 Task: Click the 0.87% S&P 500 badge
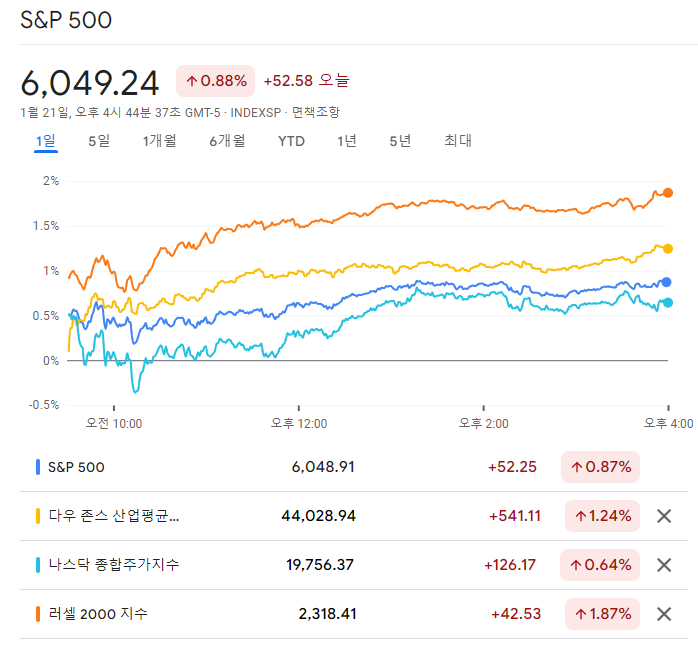[601, 467]
